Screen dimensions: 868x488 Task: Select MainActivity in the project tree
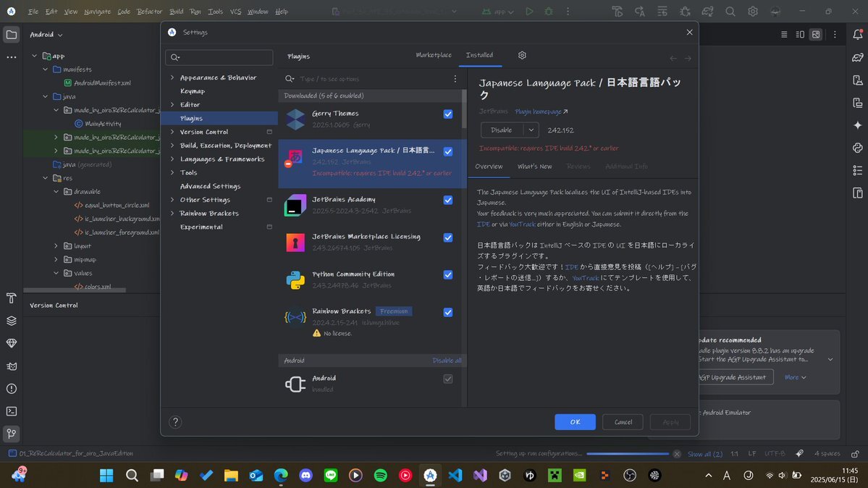click(x=103, y=124)
